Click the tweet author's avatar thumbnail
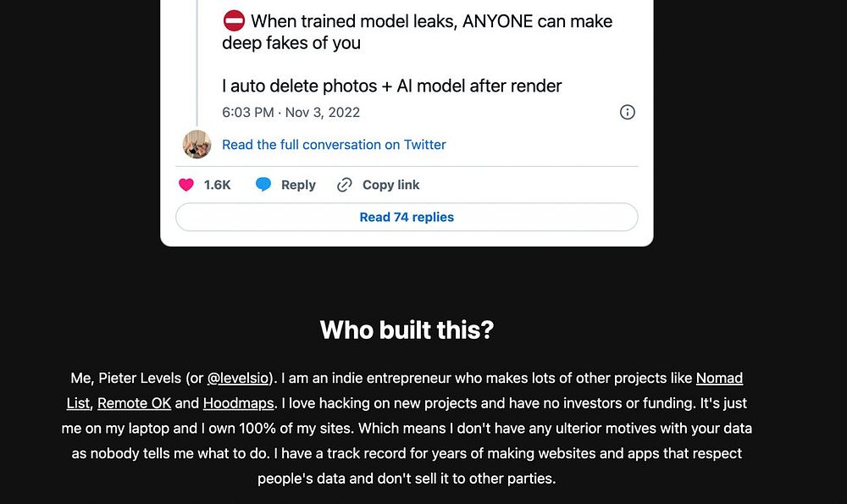Screen dimensions: 847x504 click(197, 144)
